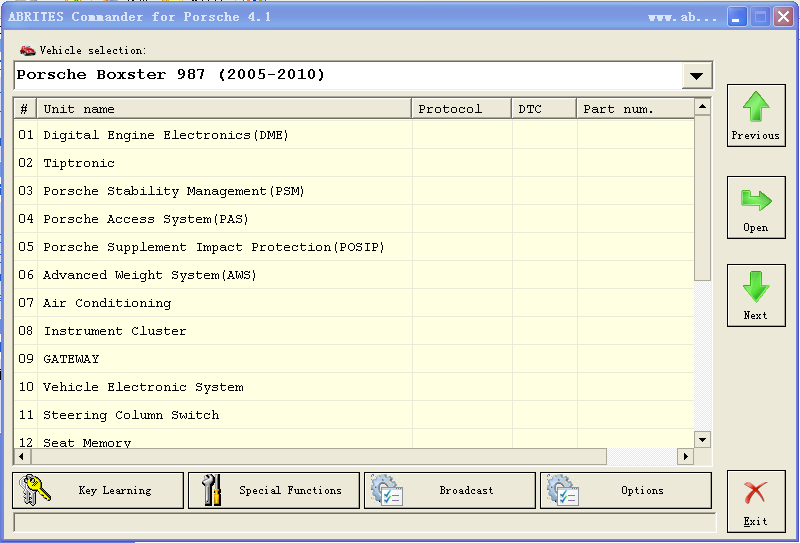The width and height of the screenshot is (800, 543).
Task: Click the vertical scrollbar thumb
Action: [x=703, y=198]
